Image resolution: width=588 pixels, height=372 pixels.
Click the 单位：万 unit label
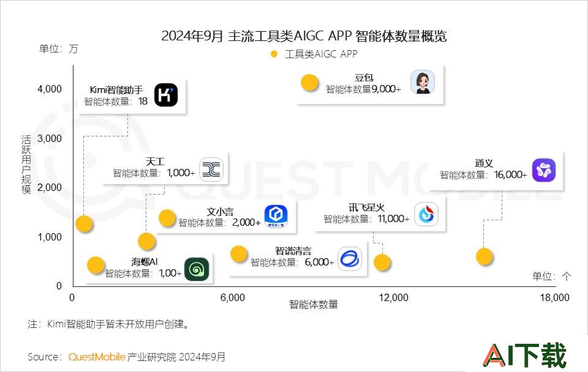coord(59,49)
